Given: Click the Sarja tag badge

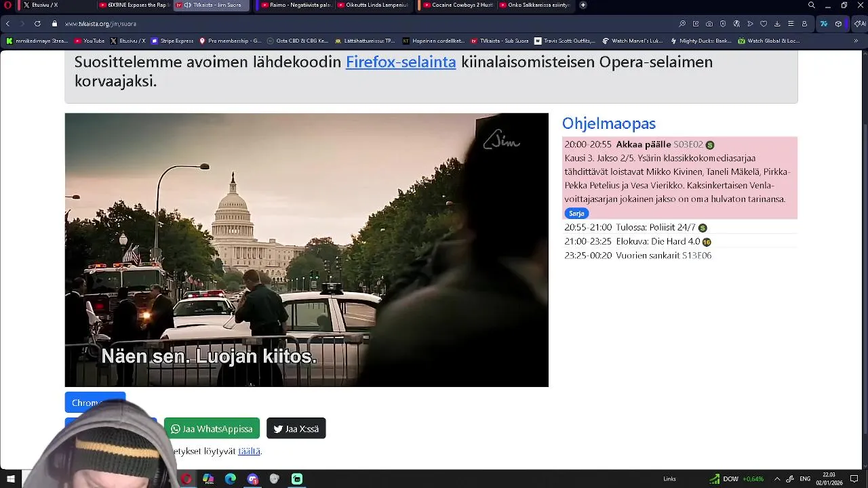Looking at the screenshot, I should tap(576, 213).
